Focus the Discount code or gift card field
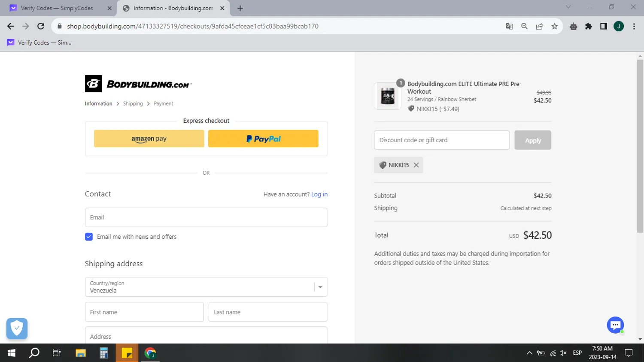Image resolution: width=644 pixels, height=362 pixels. coord(442,140)
